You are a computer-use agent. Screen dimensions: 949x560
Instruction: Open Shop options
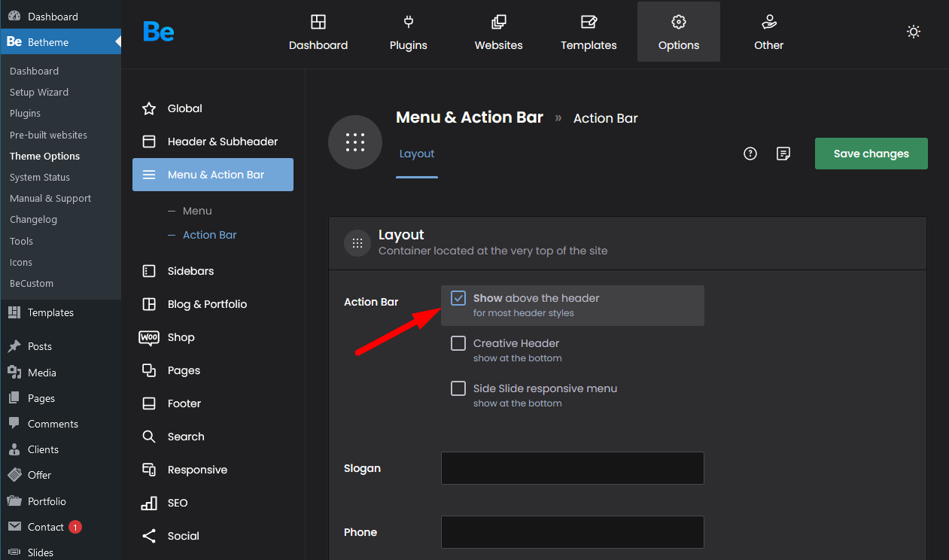pos(213,337)
